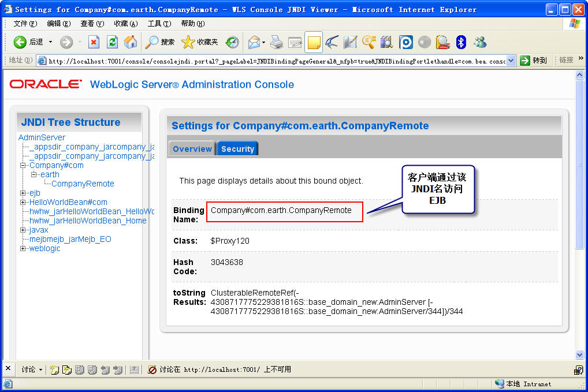Open the Favorites (收藏夹) panel
588x392 pixels.
tap(200, 42)
